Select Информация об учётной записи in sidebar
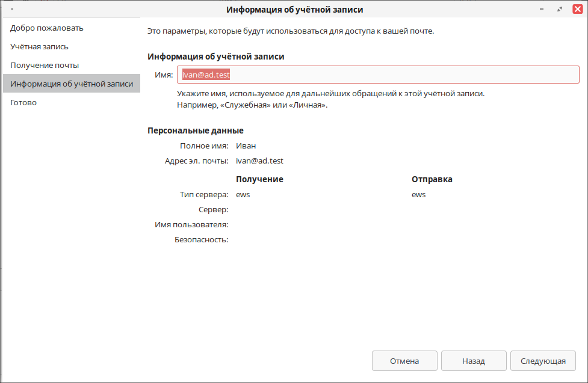588x383 pixels. tap(71, 84)
